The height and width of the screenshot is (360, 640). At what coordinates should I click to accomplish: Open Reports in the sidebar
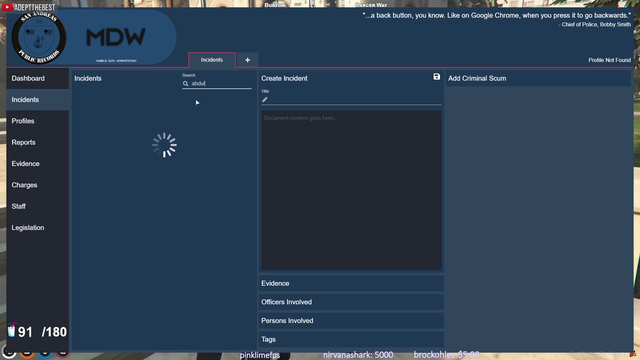tap(38, 142)
